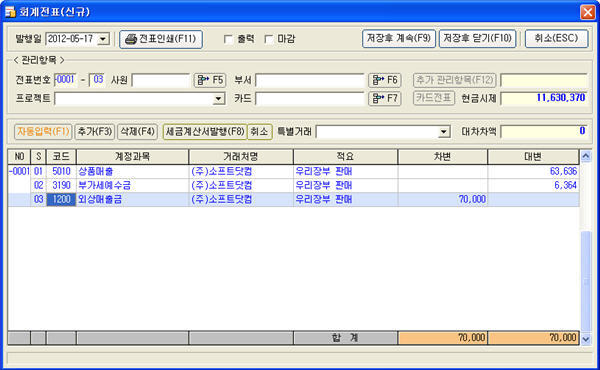Close the 회계전표(신규) window
The image size is (600, 370).
588,12
